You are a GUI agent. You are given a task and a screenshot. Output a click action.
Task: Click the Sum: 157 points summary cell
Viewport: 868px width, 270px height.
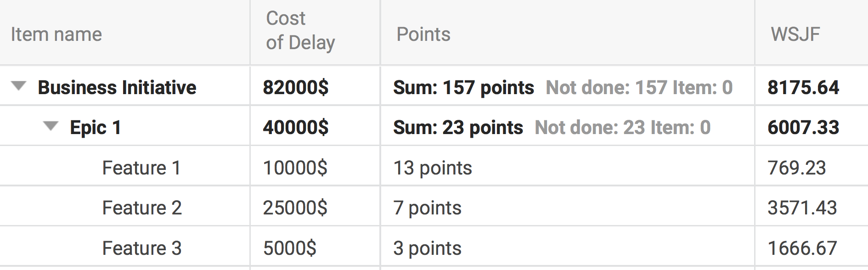pyautogui.click(x=463, y=87)
